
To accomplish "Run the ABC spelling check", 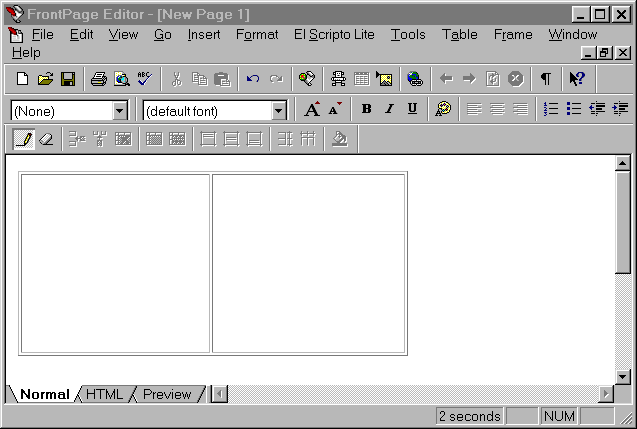I will pyautogui.click(x=145, y=78).
